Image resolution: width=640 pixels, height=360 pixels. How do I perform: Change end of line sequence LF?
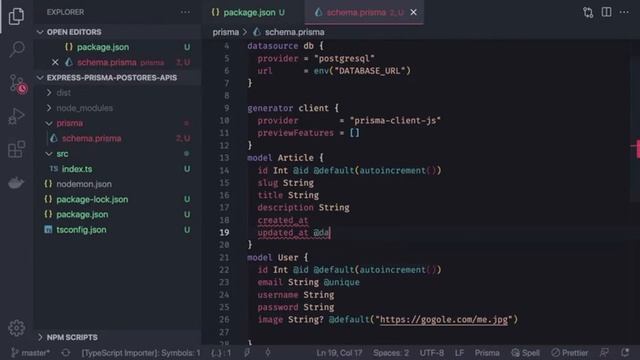pyautogui.click(x=459, y=353)
